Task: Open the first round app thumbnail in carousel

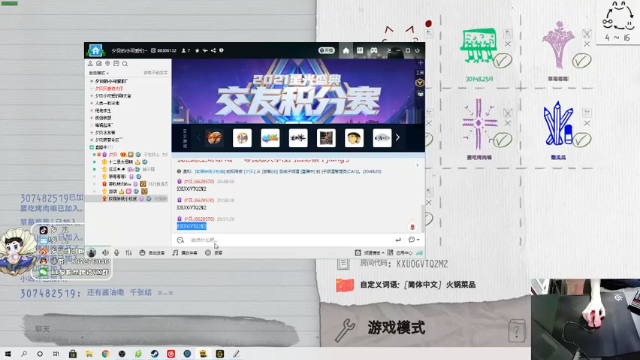Action: 214,138
